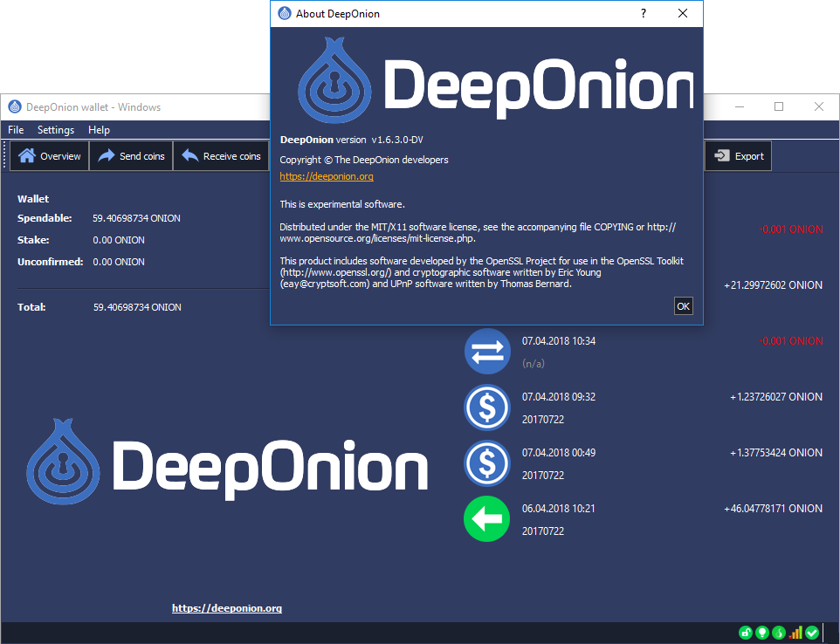The height and width of the screenshot is (644, 840).
Task: Click the dollar icon for 07.04.2018 00:49 transaction
Action: tap(487, 463)
